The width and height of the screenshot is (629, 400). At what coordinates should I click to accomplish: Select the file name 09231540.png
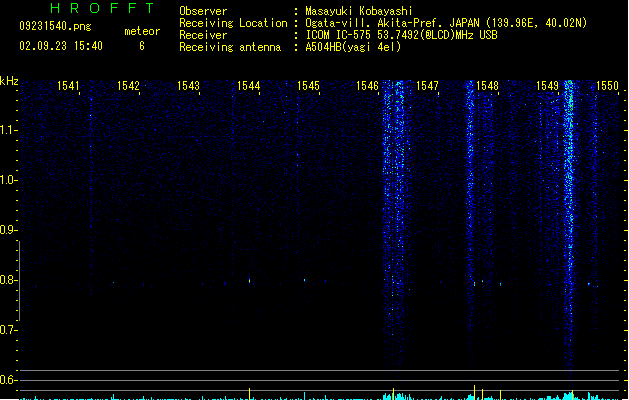pos(55,26)
